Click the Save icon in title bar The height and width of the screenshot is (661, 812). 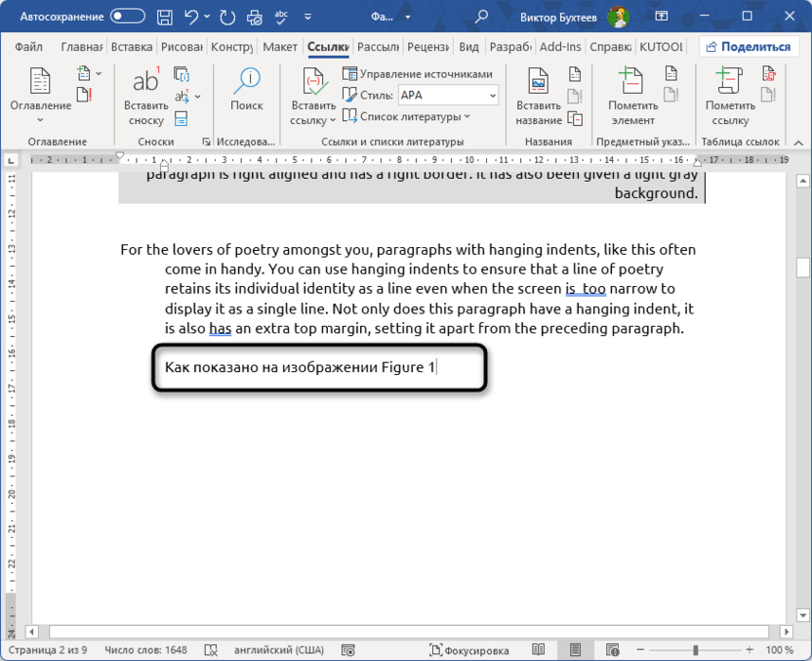(x=165, y=17)
